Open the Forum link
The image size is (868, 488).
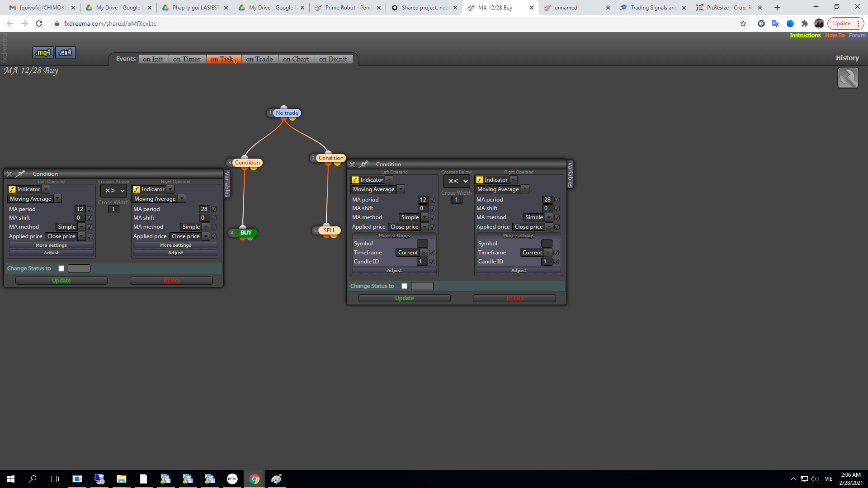[857, 35]
